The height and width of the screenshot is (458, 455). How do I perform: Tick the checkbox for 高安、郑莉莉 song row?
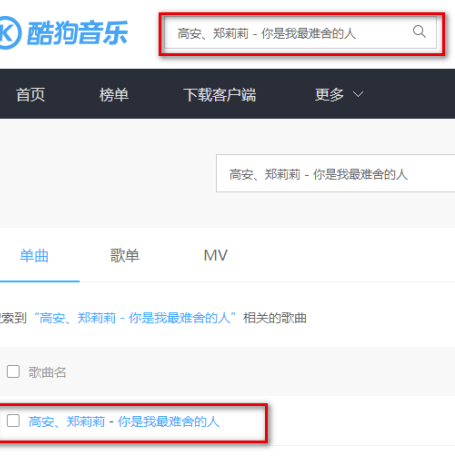(13, 421)
